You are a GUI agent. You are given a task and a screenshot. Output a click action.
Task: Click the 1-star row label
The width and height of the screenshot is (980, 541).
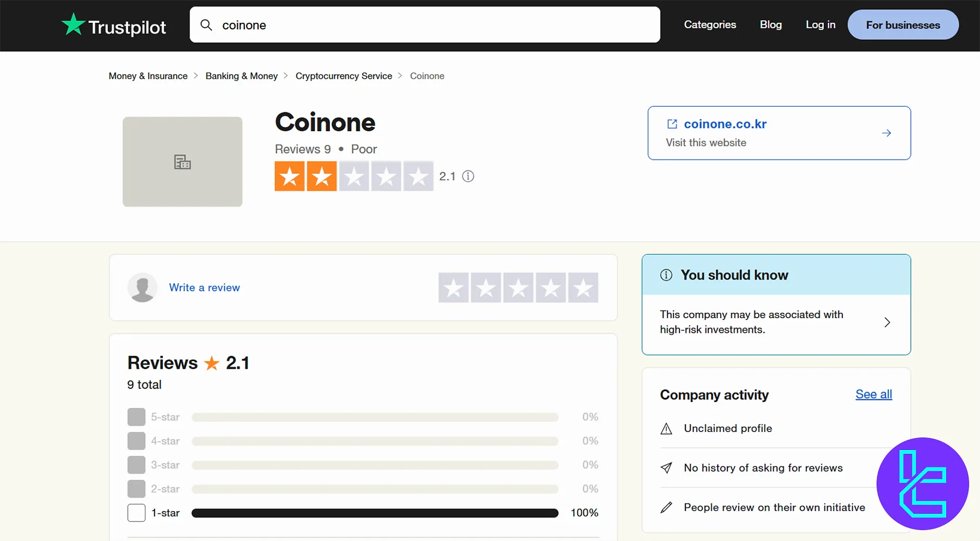point(166,513)
